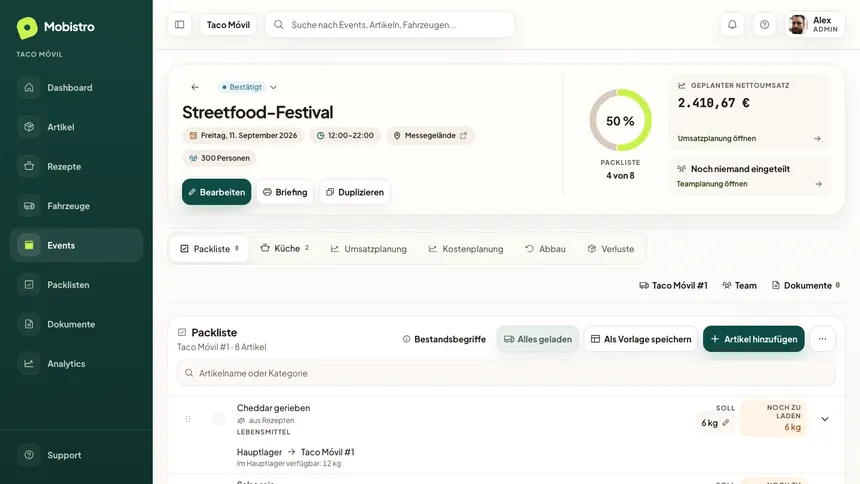The width and height of the screenshot is (860, 484).
Task: Open Teamplanung öffnen link
Action: [711, 184]
